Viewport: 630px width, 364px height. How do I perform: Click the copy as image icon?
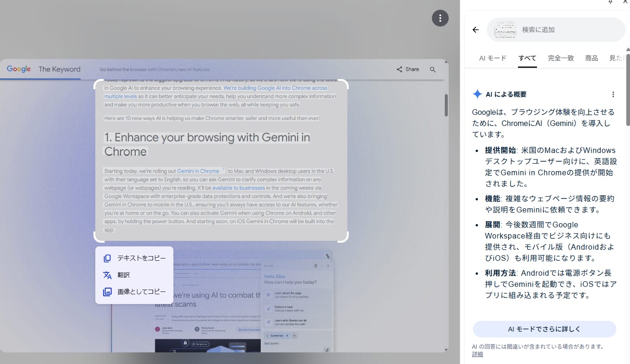point(107,291)
